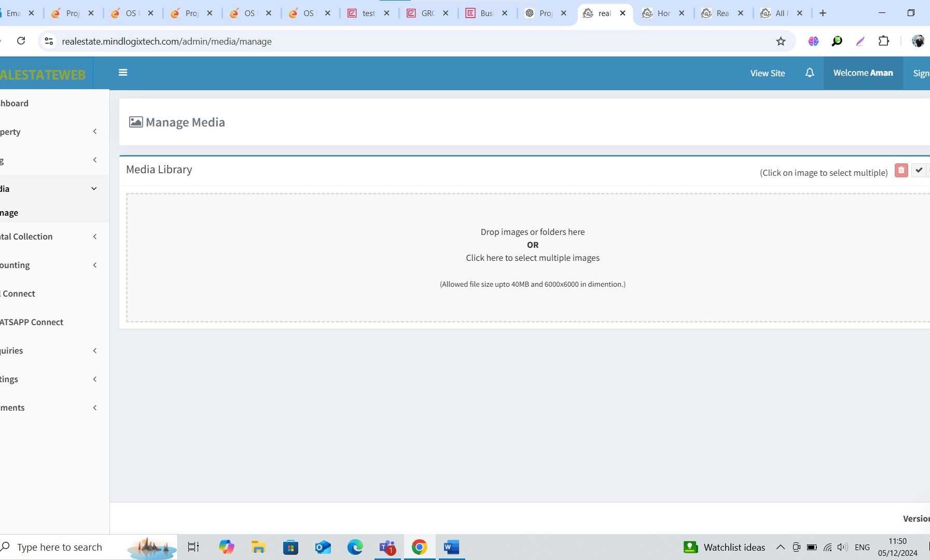Screen dimensions: 930x560
Task: Open the volume control in system tray
Action: click(842, 547)
